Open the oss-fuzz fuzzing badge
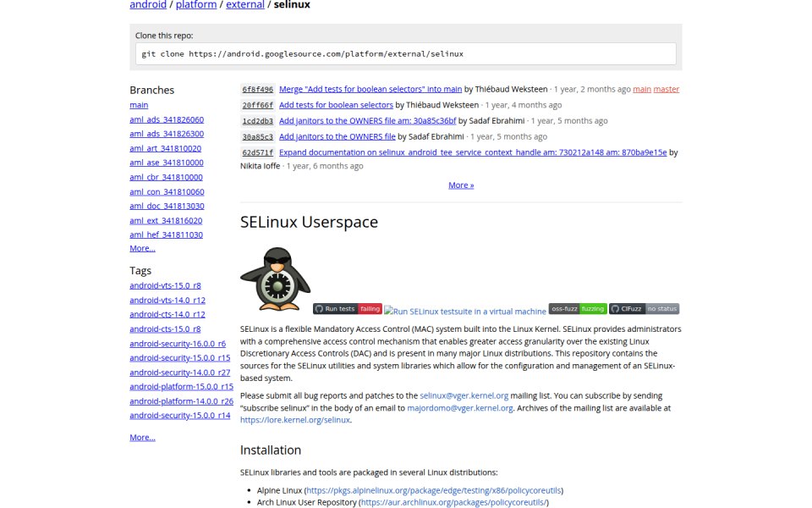Screen dimensions: 812x508 pos(578,309)
